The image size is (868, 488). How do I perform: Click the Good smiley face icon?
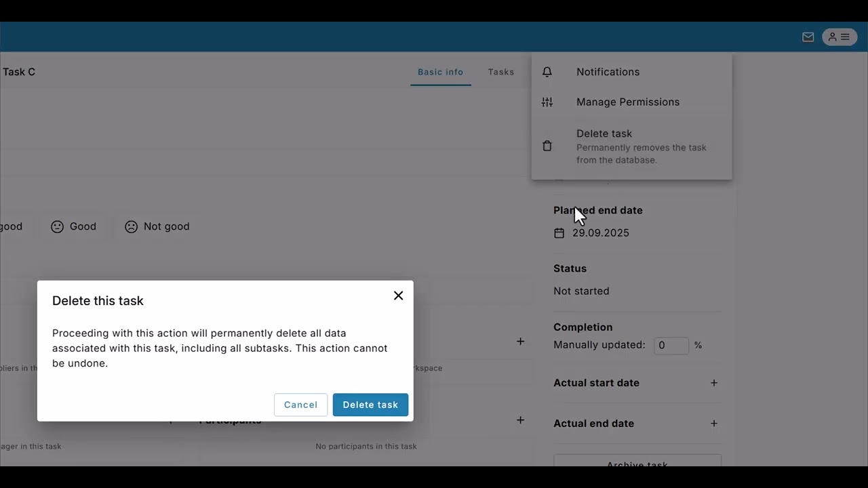(x=57, y=227)
